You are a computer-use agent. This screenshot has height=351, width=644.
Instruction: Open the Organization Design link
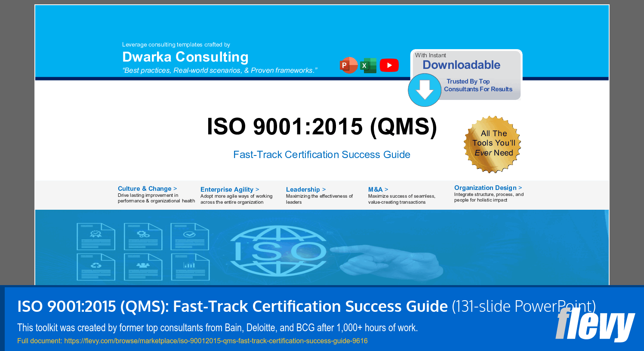point(488,188)
